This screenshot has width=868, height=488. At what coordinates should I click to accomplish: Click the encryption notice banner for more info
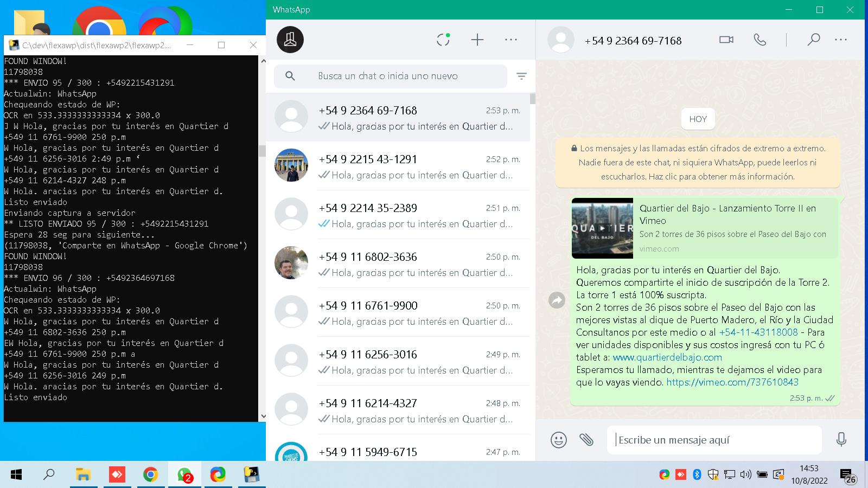click(698, 162)
